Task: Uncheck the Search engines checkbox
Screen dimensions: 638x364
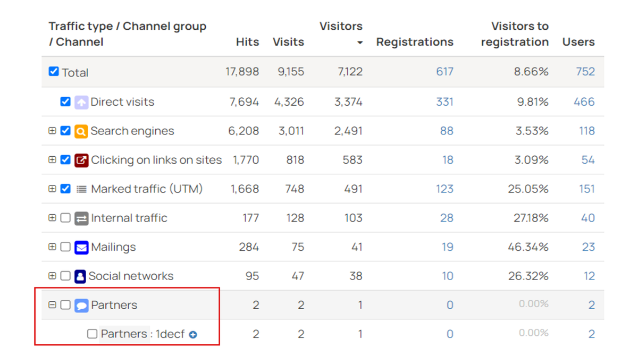Action: 65,131
